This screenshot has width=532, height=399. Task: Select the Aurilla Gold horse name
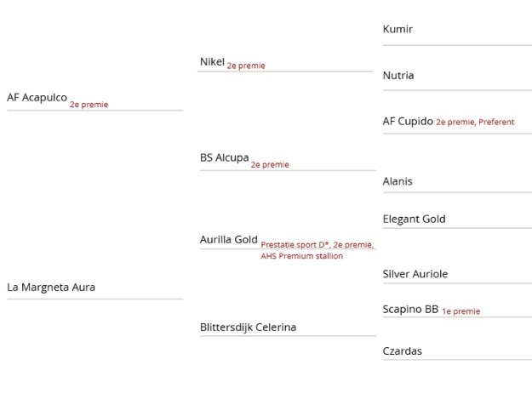[x=228, y=240]
